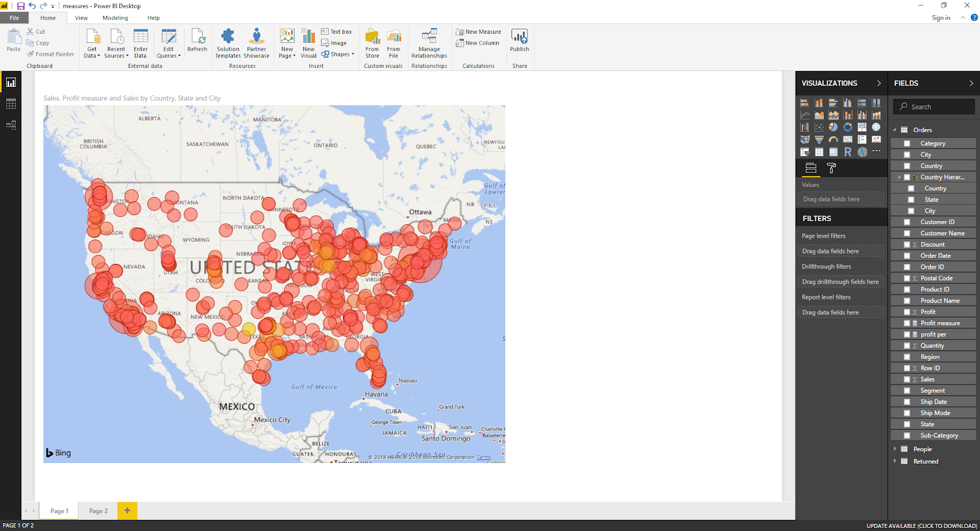
Task: Expand the Shapes dropdown
Action: (338, 55)
